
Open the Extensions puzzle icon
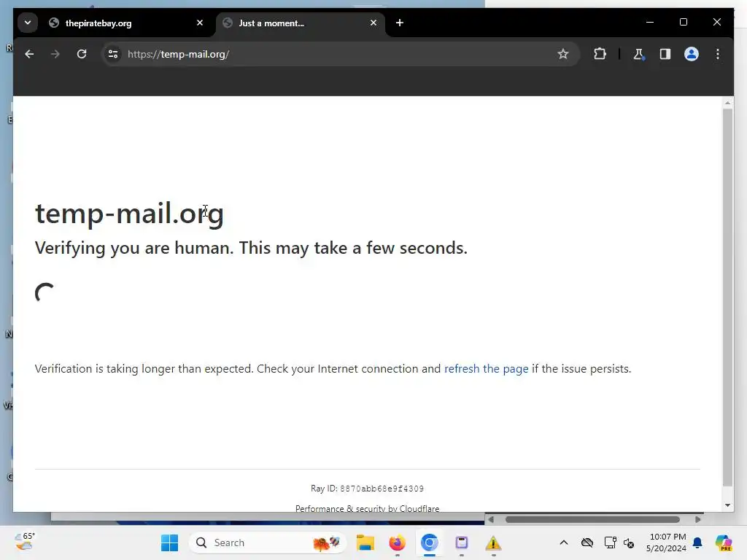600,54
